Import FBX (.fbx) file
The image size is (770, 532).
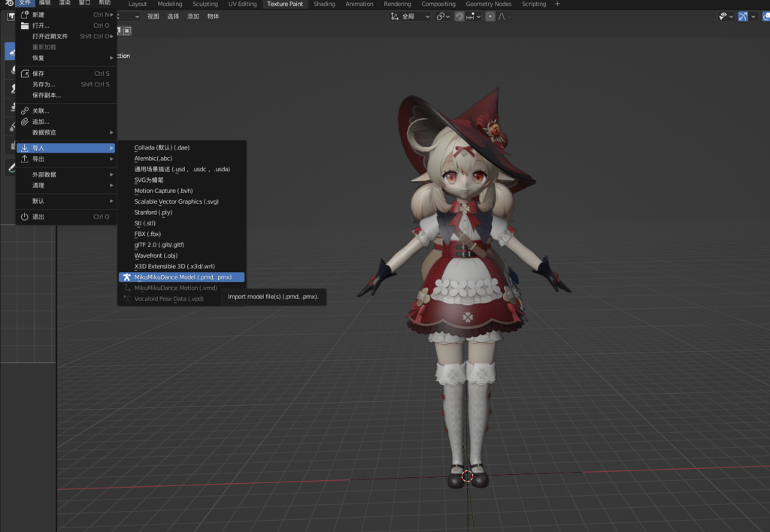pyautogui.click(x=182, y=234)
